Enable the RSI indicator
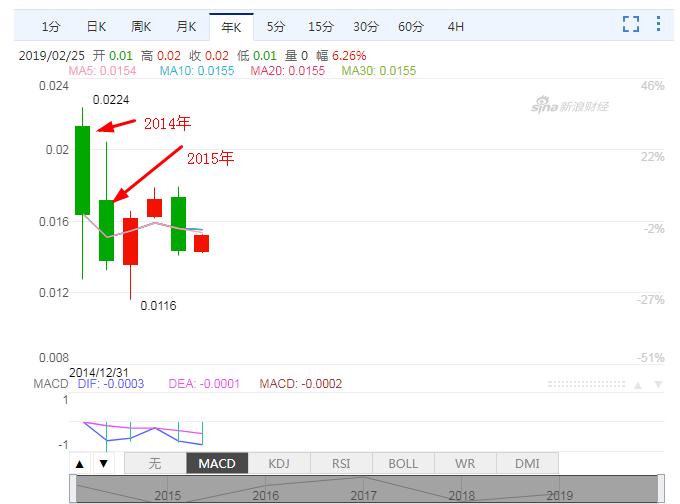This screenshot has height=504, width=680. pyautogui.click(x=341, y=463)
